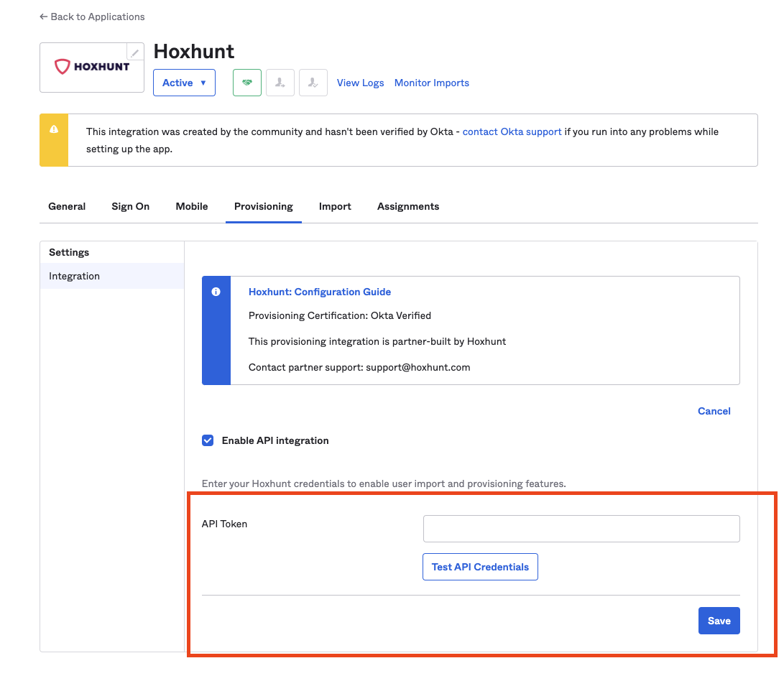Click 'This provisioning integration is partner-built by Hoxhunt'
The width and height of the screenshot is (784, 676).
pyautogui.click(x=377, y=341)
